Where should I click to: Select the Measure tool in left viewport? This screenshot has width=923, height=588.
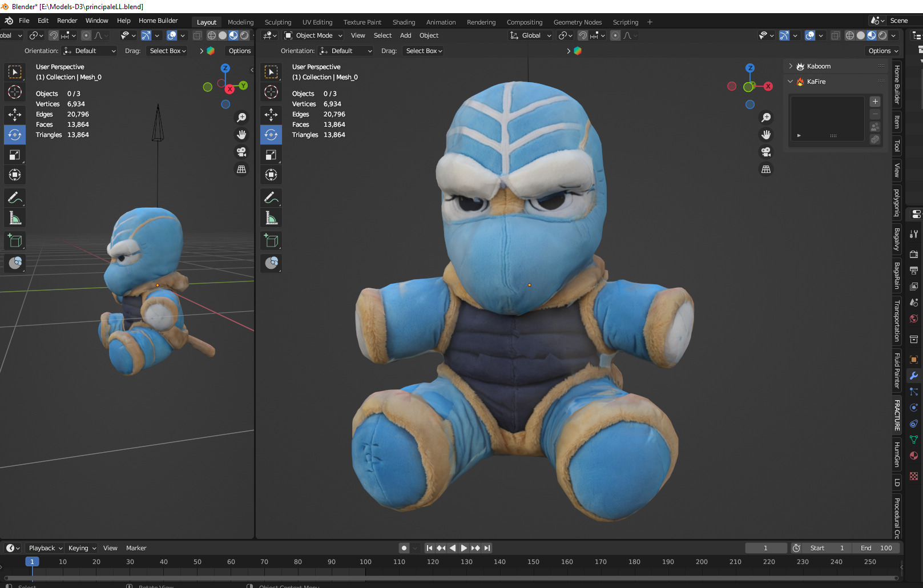(15, 218)
